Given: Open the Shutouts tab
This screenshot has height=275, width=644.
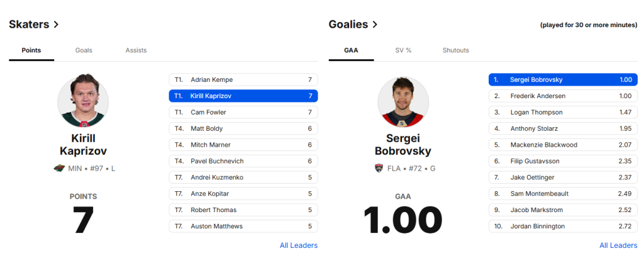Looking at the screenshot, I should (455, 50).
